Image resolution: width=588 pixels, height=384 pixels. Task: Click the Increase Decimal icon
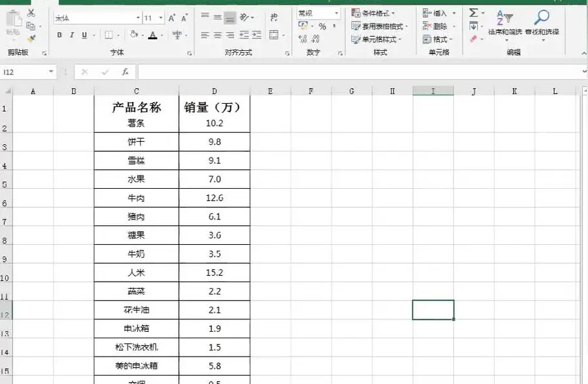[x=302, y=39]
